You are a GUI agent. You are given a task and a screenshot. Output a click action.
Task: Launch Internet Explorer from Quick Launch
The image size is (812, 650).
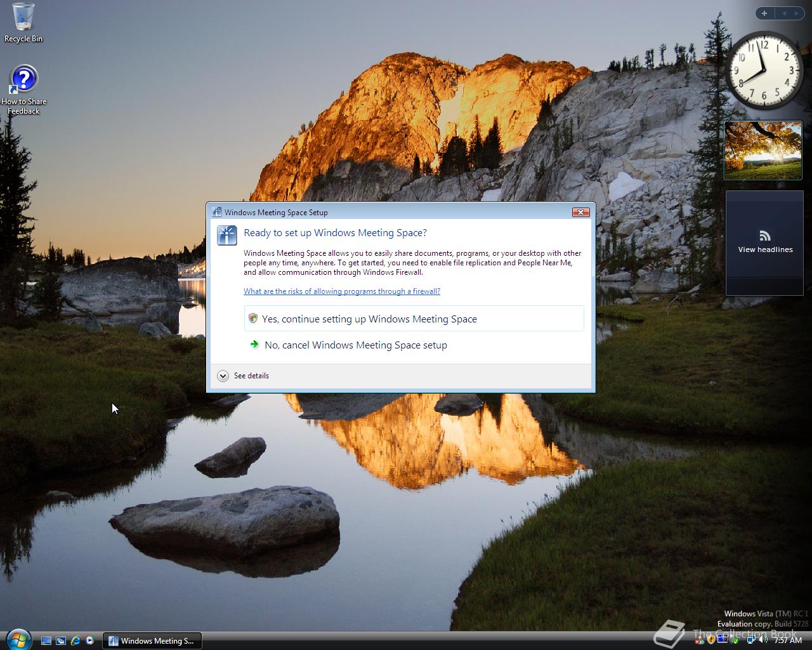[75, 640]
